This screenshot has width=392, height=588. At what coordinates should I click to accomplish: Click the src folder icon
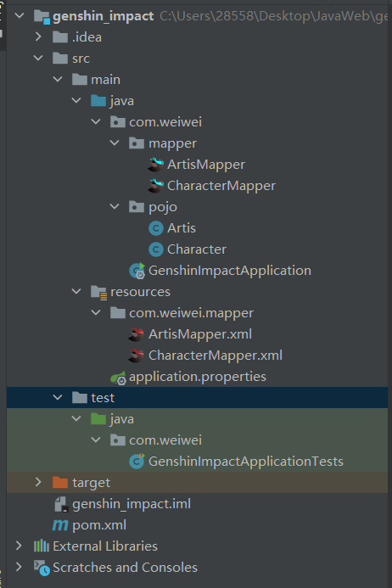pos(60,59)
